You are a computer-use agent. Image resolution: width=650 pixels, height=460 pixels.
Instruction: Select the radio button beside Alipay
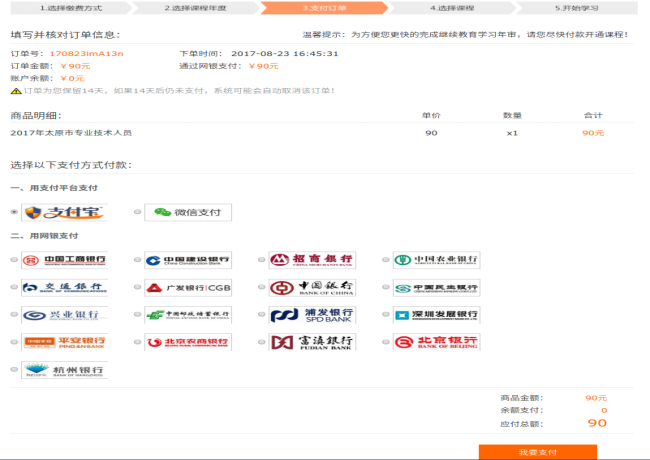pyautogui.click(x=13, y=212)
